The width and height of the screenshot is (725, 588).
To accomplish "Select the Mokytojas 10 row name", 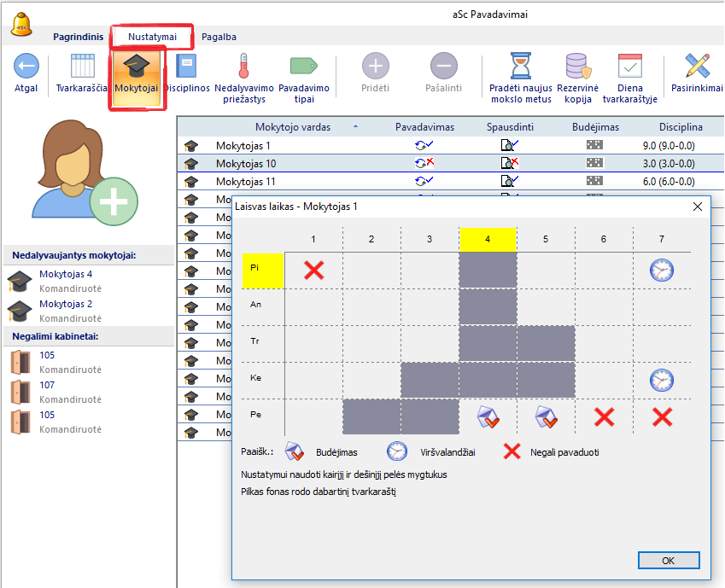I will tap(246, 164).
